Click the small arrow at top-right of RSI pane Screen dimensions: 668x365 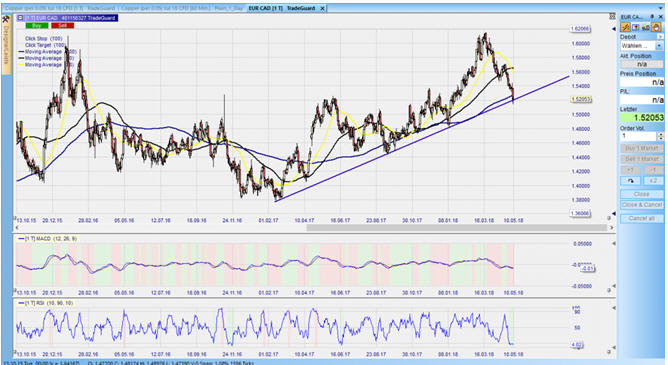coord(614,308)
